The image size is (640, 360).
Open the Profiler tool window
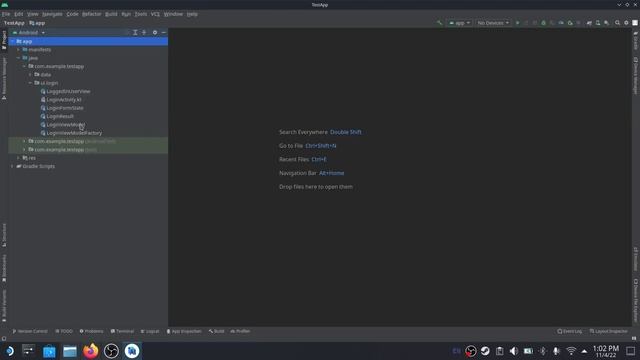click(x=240, y=331)
